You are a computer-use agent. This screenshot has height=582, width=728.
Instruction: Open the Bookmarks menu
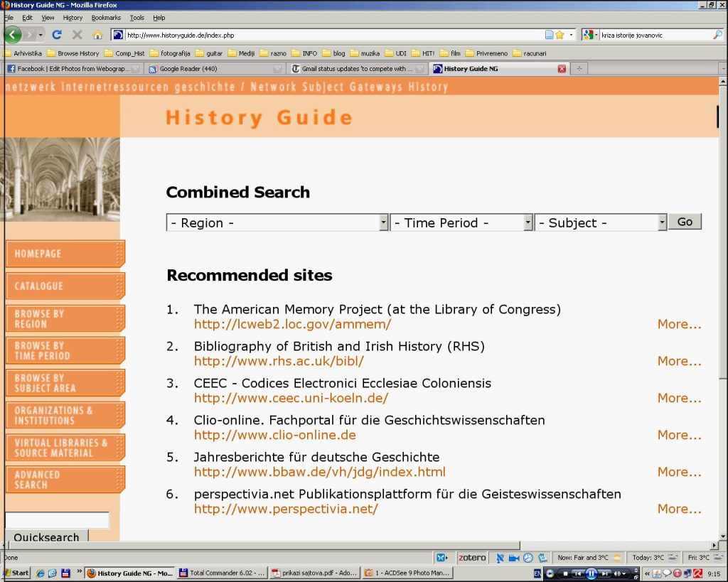(x=106, y=18)
